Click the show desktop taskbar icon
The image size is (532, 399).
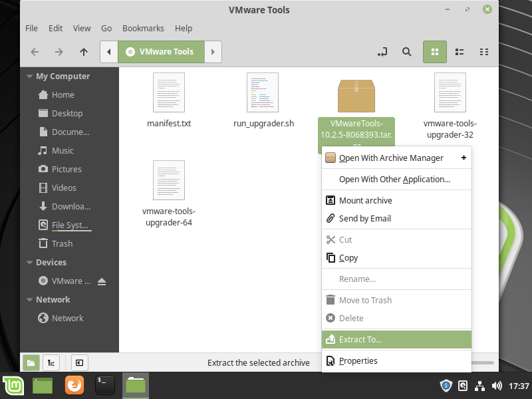tap(43, 386)
